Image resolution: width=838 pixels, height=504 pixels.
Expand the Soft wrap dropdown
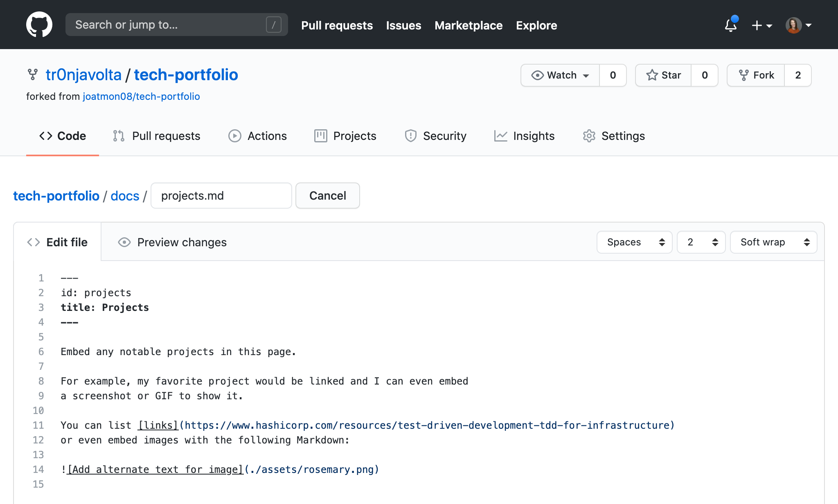point(775,242)
